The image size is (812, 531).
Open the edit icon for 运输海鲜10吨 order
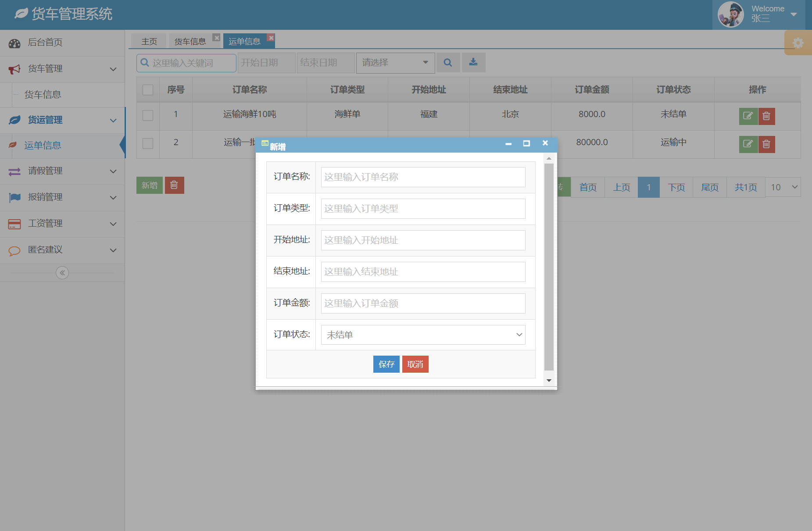[x=748, y=116]
